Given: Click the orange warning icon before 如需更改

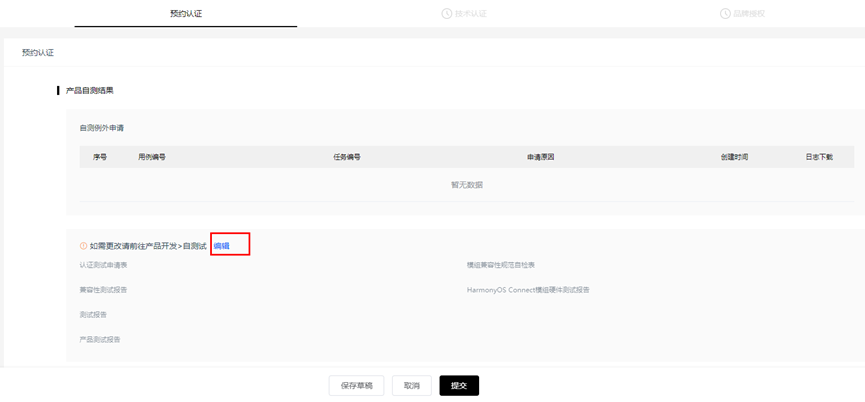Looking at the screenshot, I should tap(83, 246).
